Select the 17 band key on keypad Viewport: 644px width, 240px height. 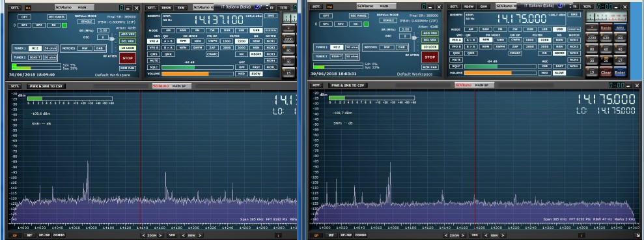coord(620,61)
